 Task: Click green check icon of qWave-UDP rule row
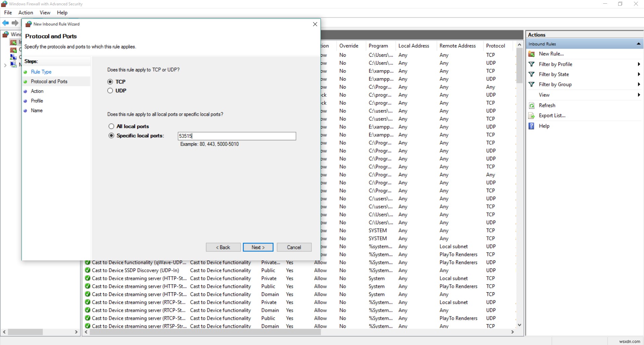click(x=88, y=262)
